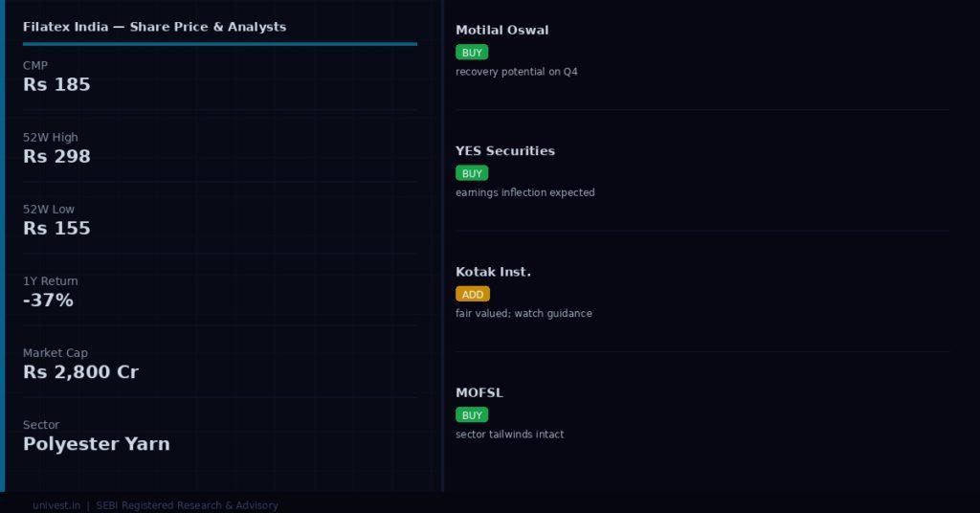Select the 52W Low label
The width and height of the screenshot is (980, 513).
pos(49,210)
